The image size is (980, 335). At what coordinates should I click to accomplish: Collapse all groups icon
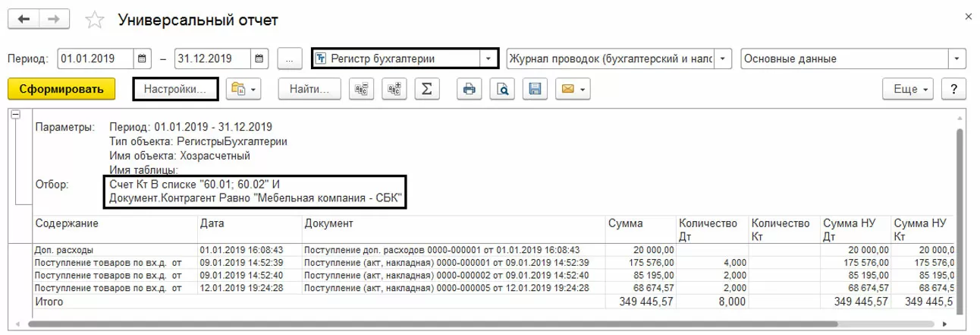coord(360,89)
